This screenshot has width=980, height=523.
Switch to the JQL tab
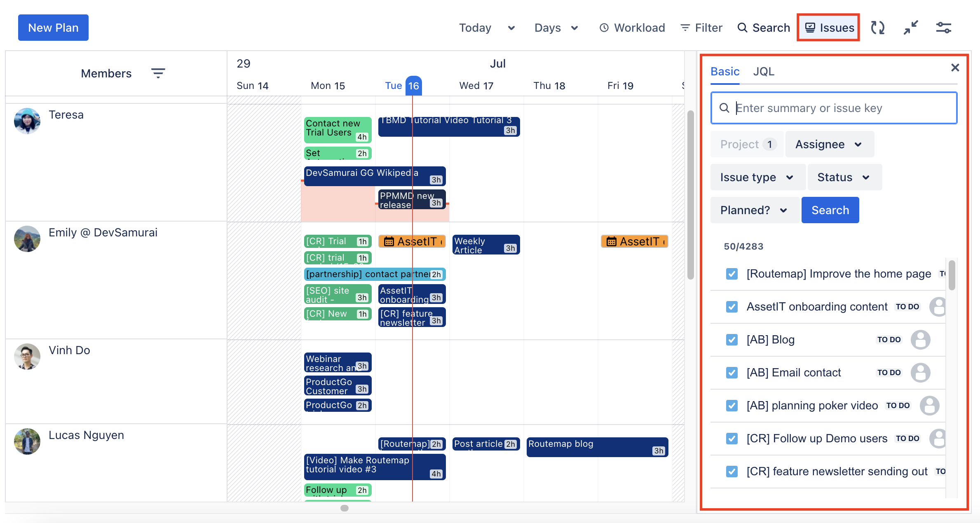764,72
